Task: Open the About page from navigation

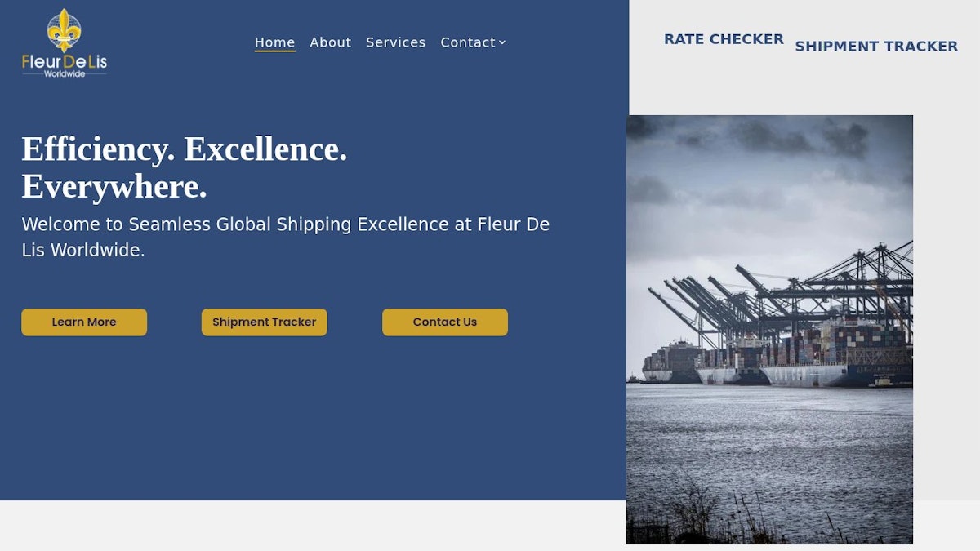Action: tap(330, 42)
